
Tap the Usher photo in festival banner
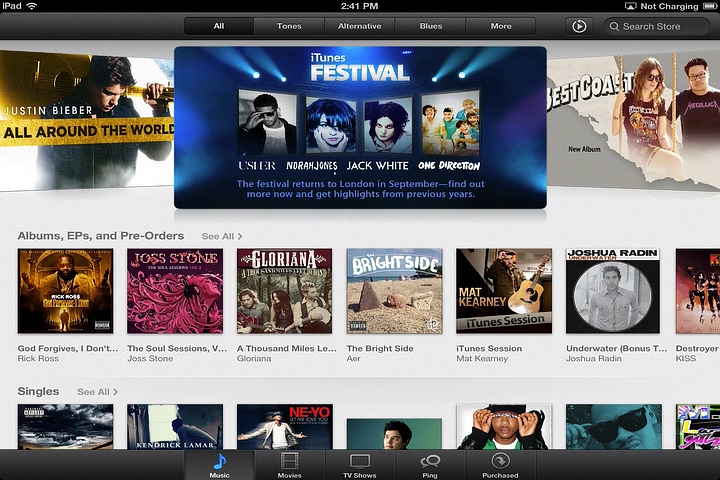[x=267, y=123]
